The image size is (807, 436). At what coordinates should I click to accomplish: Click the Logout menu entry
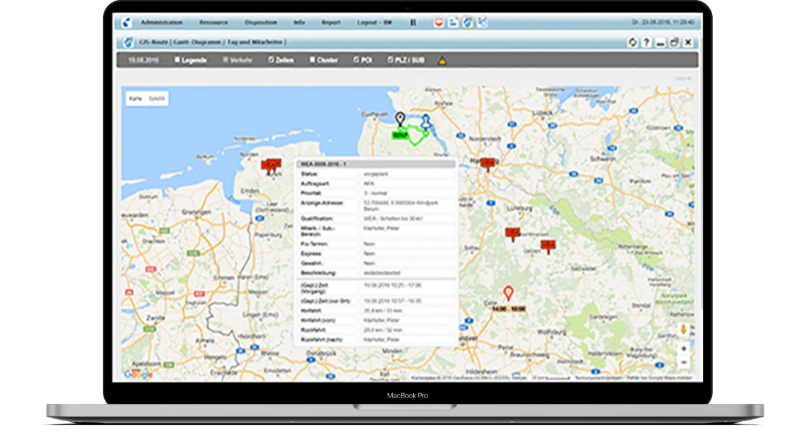tap(374, 23)
